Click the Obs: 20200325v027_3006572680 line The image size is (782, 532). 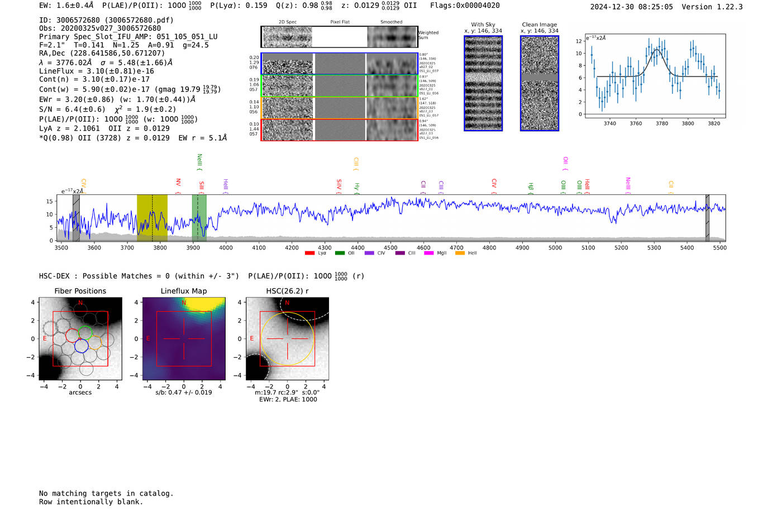click(100, 28)
